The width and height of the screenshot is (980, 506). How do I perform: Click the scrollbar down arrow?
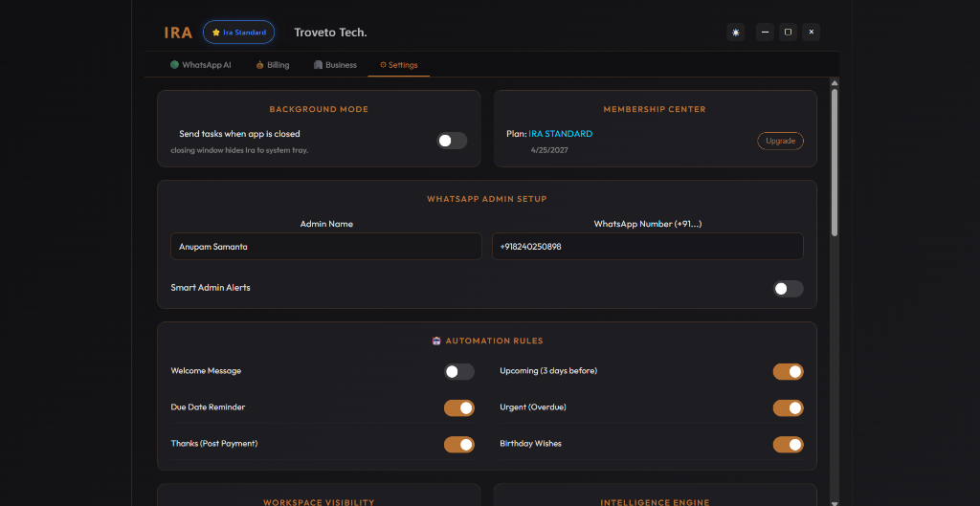tap(835, 502)
